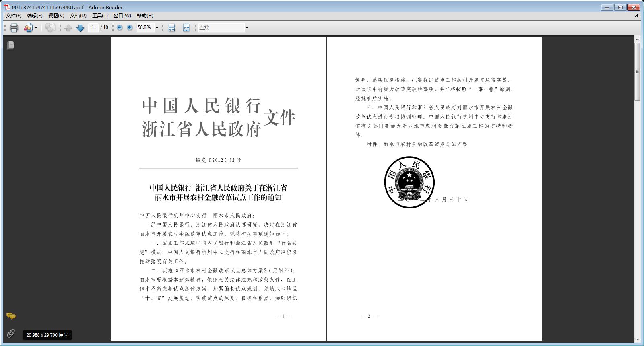This screenshot has width=644, height=346.
Task: Go to previous page with up arrow
Action: tap(68, 28)
